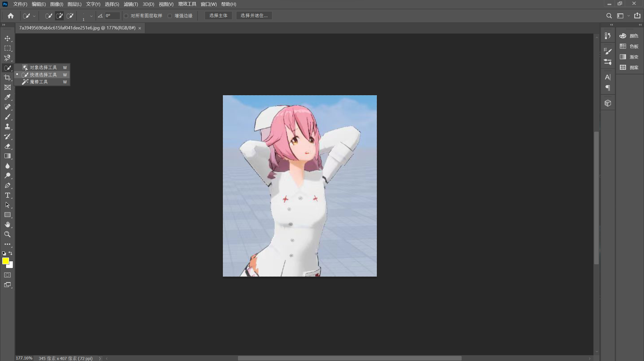Open the 渐变 panel
This screenshot has height=361, width=644.
click(x=629, y=57)
